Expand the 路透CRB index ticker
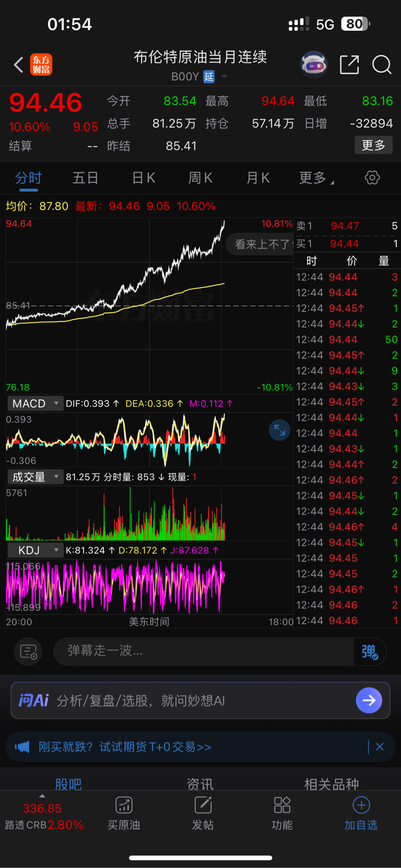401x868 pixels. tap(44, 816)
